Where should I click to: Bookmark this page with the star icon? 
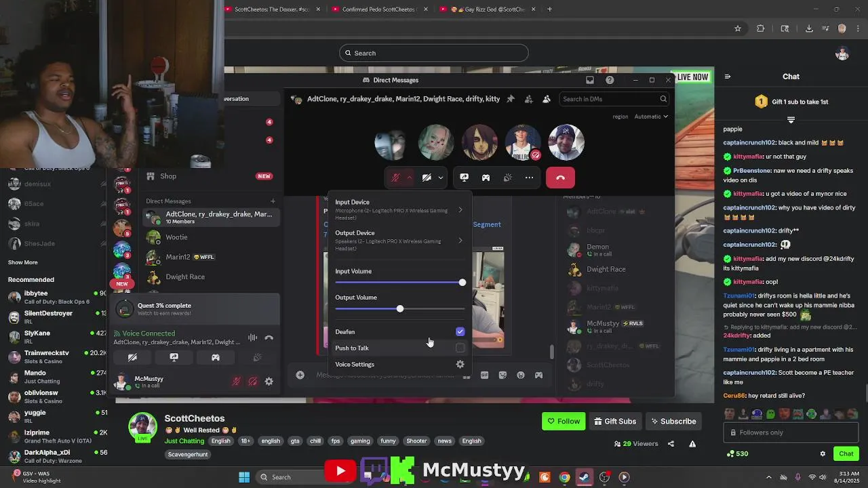(x=738, y=28)
